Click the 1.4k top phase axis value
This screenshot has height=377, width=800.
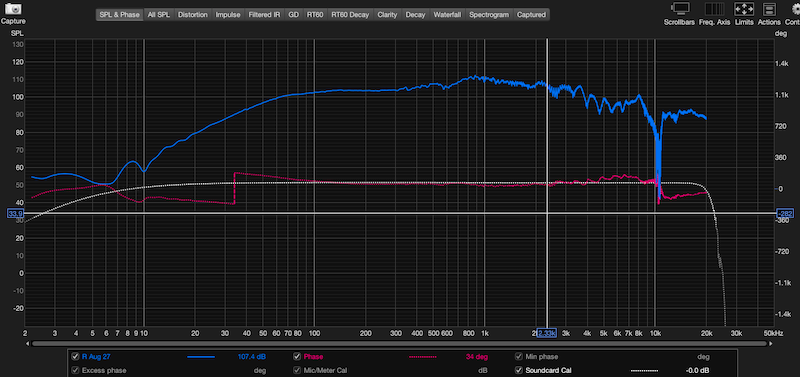point(782,64)
